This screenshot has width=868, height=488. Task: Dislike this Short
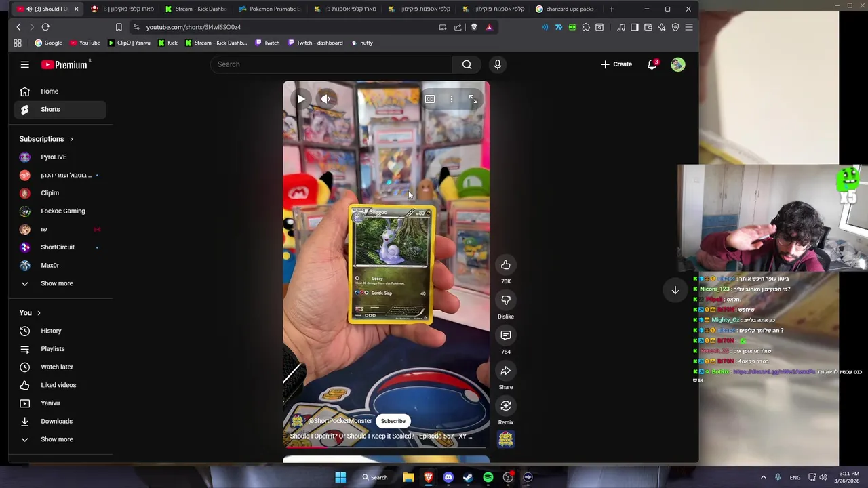click(x=506, y=300)
